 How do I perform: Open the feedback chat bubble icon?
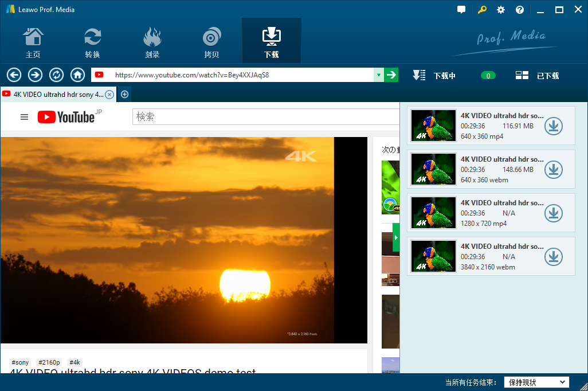pos(461,10)
